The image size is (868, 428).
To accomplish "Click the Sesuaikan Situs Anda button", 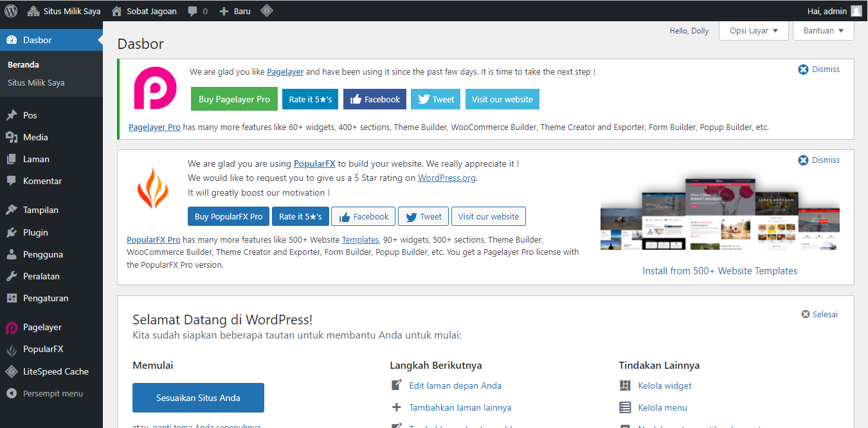I will [x=198, y=398].
